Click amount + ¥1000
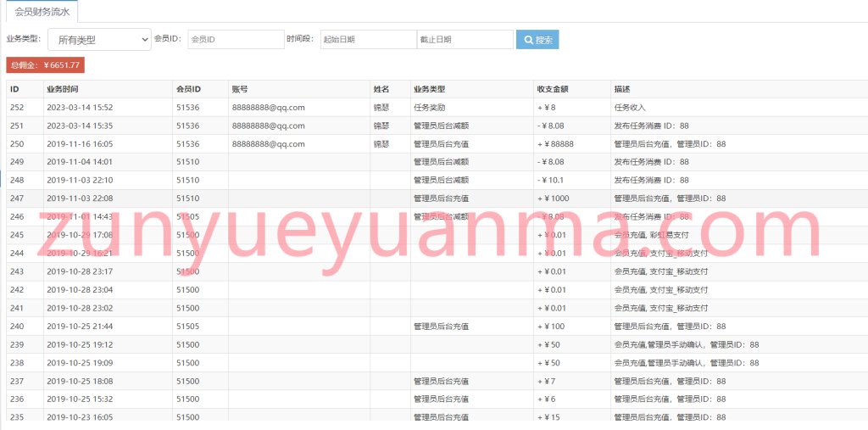This screenshot has height=430, width=868. pyautogui.click(x=553, y=198)
